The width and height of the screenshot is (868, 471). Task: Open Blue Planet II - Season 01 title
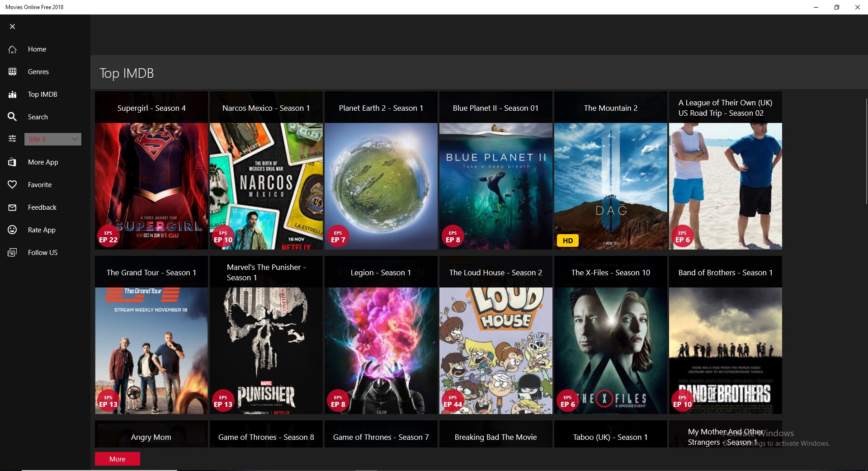[x=496, y=108]
